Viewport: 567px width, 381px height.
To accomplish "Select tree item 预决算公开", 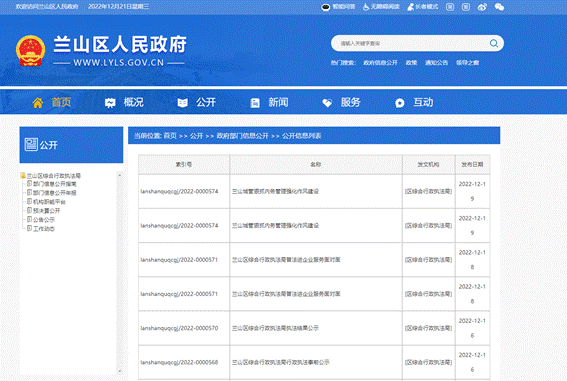I will click(46, 211).
